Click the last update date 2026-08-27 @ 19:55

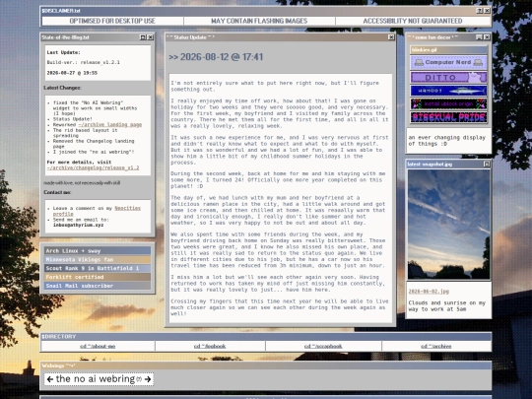[x=72, y=73]
